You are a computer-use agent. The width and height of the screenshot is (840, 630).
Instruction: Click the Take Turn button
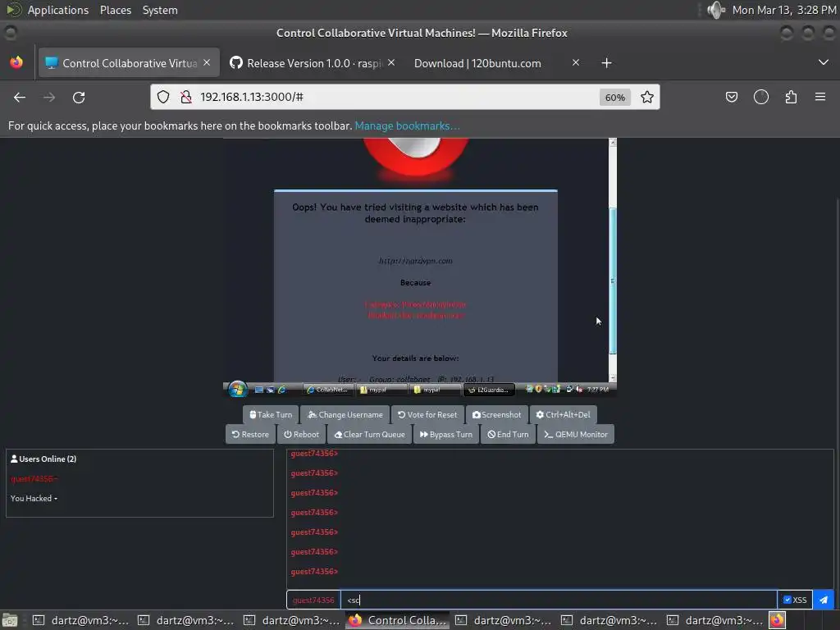(271, 414)
